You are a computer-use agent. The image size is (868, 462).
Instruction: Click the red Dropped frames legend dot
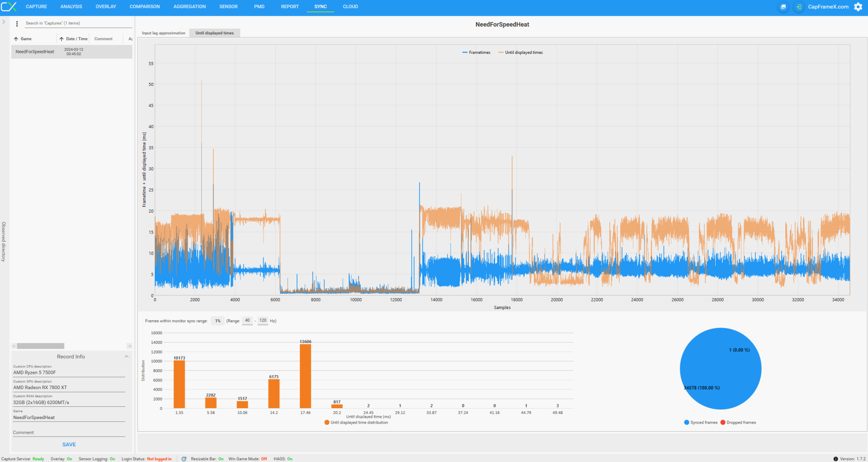723,423
